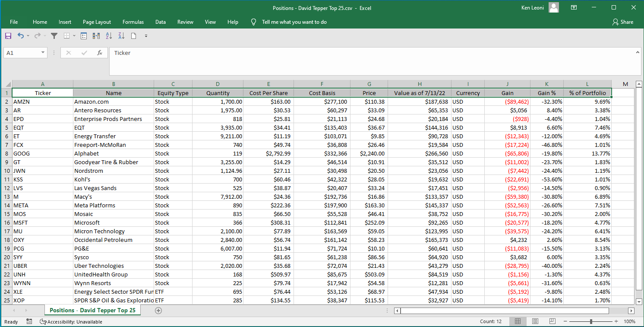Click the greyed redo arrow
Viewport: 644px width, 327px height.
(x=37, y=36)
